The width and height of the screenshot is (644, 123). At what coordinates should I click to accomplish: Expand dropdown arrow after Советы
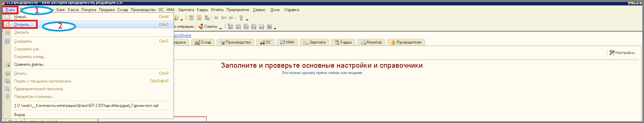tap(220, 29)
